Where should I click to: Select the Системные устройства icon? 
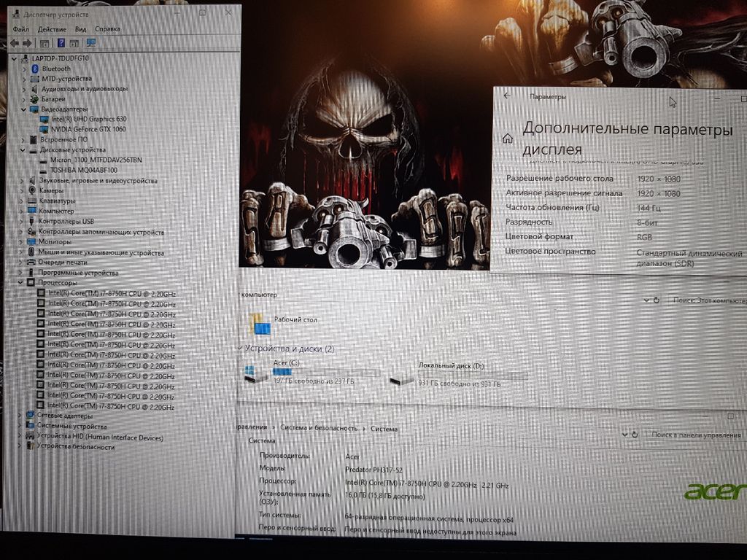click(30, 426)
